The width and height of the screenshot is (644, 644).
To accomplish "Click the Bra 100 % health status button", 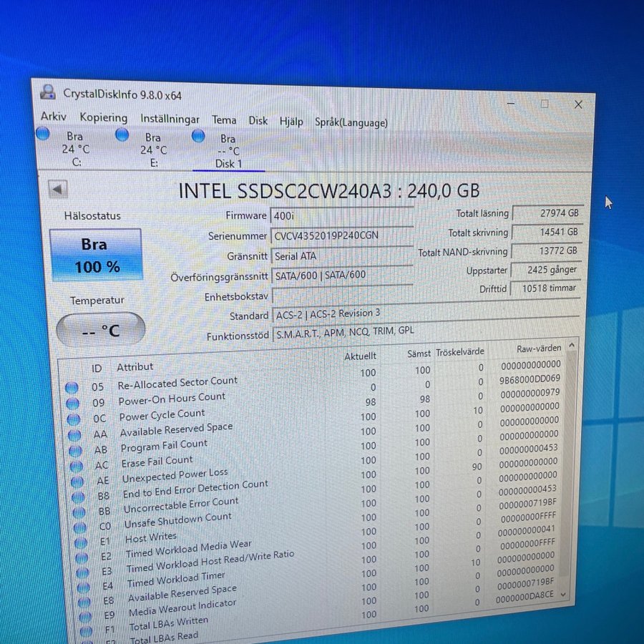I will [95, 255].
